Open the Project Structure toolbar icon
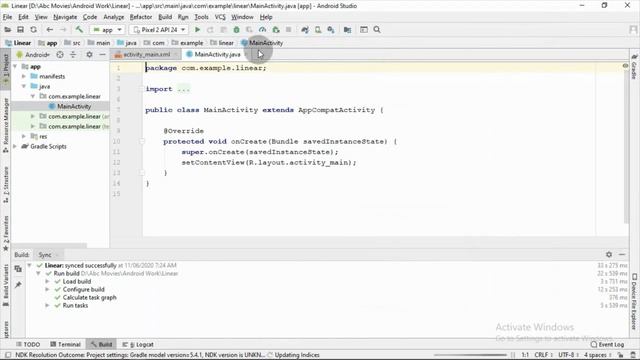The height and width of the screenshot is (360, 640). coord(347,30)
